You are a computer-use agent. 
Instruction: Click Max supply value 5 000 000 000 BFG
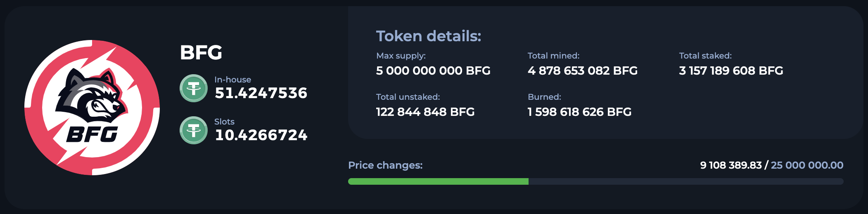[x=433, y=71]
